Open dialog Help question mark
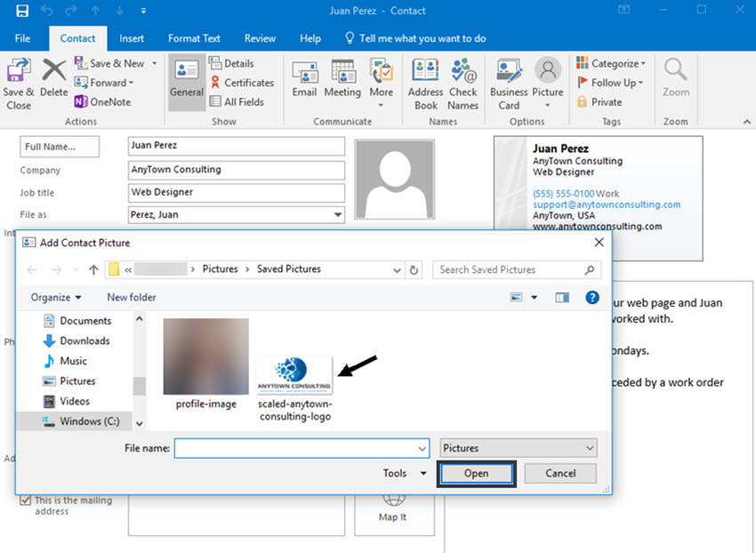 coord(592,298)
